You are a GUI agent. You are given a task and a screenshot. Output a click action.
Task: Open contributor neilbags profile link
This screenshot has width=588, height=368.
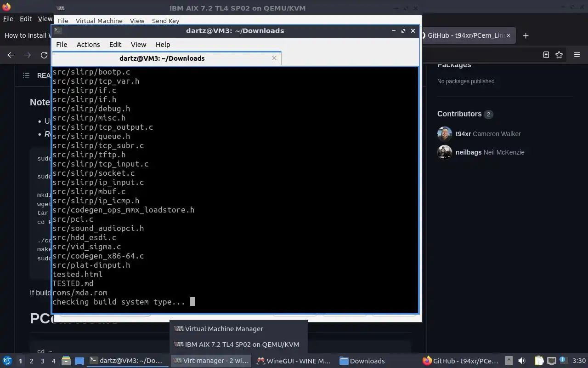[469, 152]
